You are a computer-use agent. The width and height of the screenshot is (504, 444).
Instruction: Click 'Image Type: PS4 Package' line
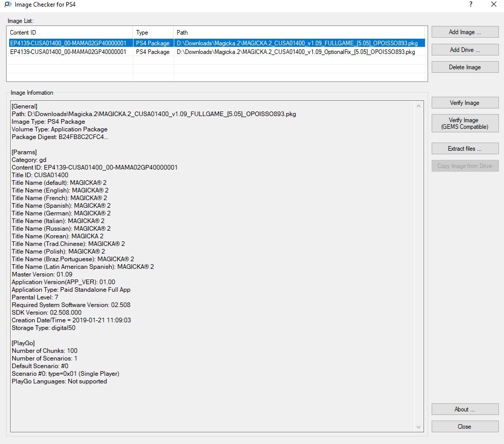click(x=48, y=121)
